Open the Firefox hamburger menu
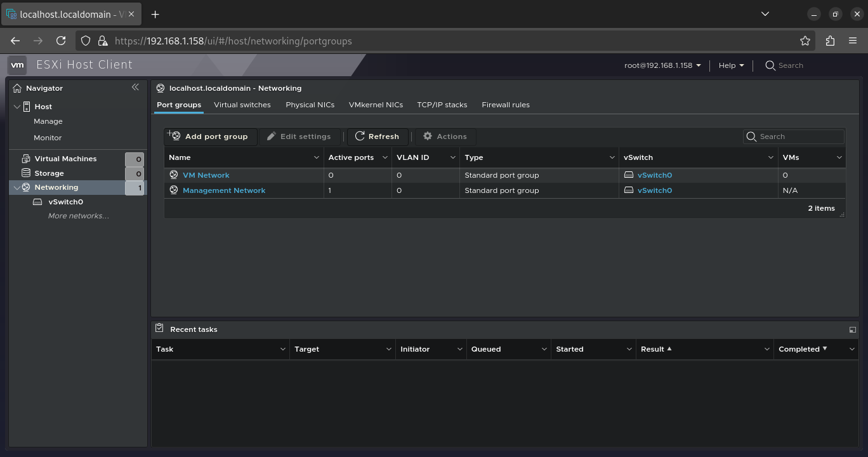The height and width of the screenshot is (457, 868). pos(853,41)
